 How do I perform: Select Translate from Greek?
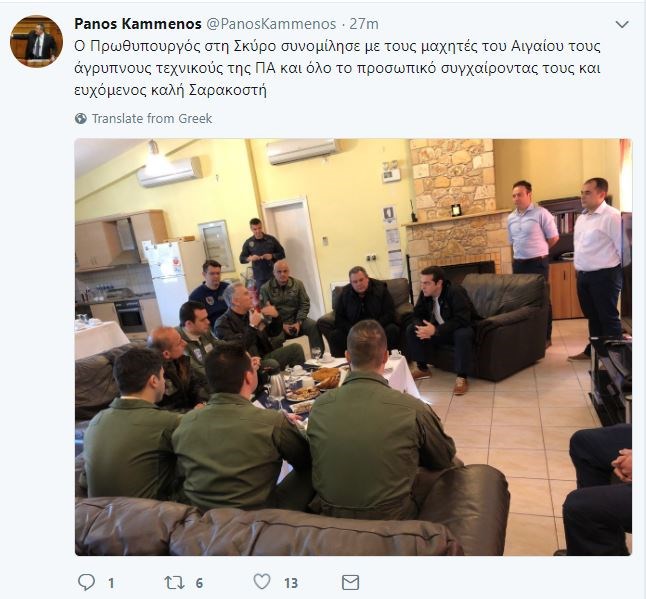pyautogui.click(x=152, y=119)
